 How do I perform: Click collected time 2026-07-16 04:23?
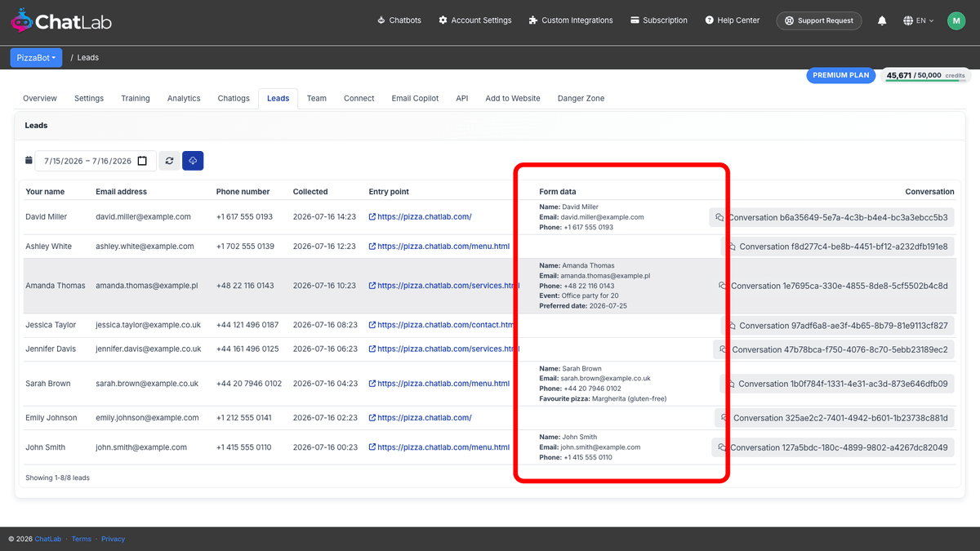[x=325, y=384]
